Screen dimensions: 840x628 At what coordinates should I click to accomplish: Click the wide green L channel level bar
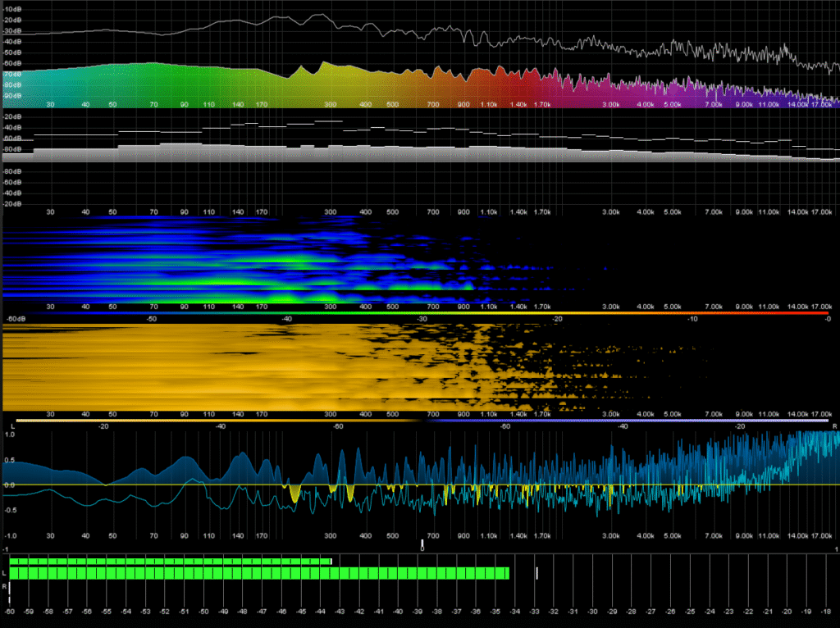point(259,573)
